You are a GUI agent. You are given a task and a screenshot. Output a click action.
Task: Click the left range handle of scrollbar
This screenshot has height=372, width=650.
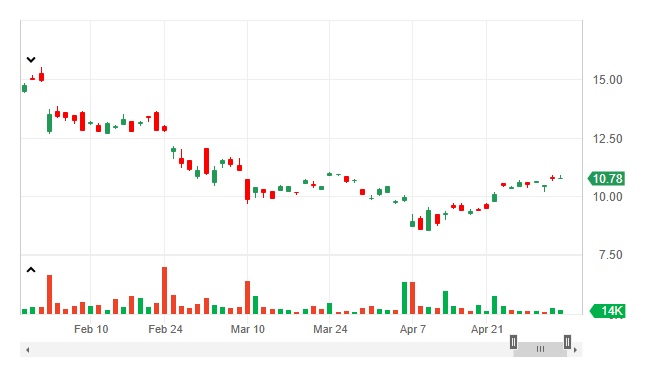[x=513, y=342]
